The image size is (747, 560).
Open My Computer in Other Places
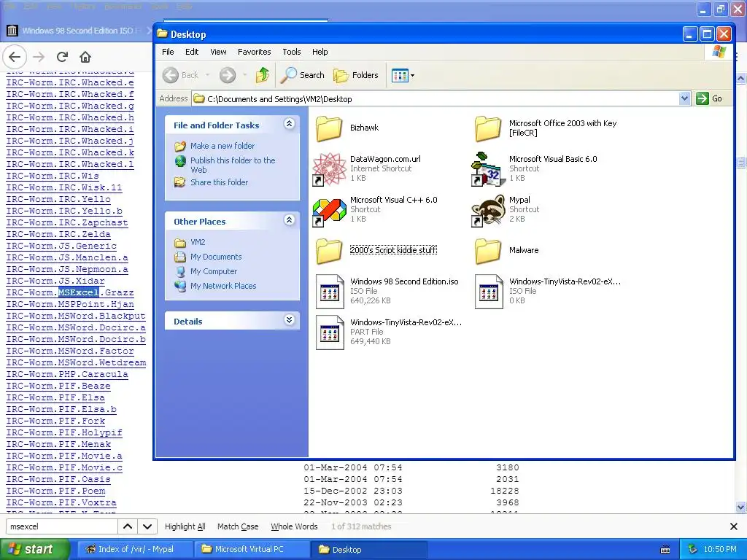point(214,271)
